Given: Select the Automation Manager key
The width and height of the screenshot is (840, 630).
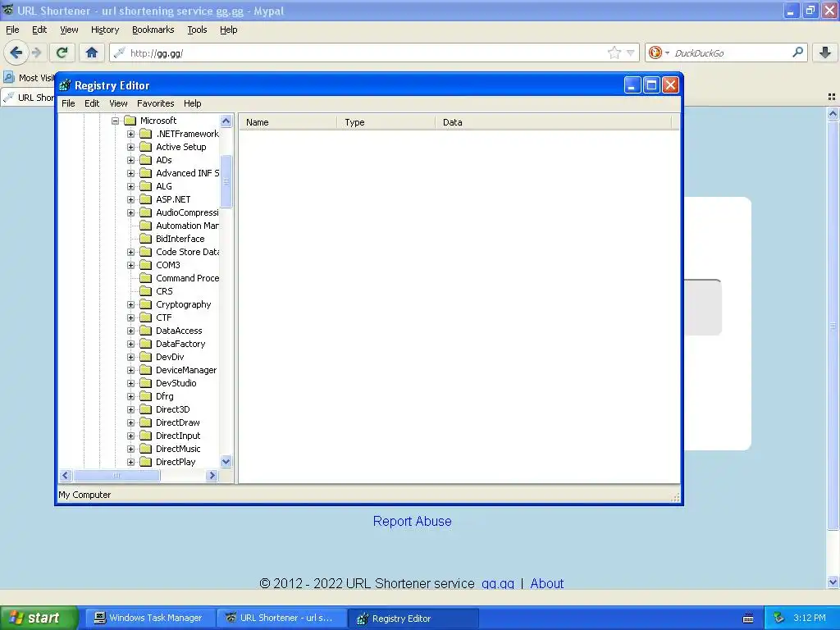Looking at the screenshot, I should tap(186, 226).
